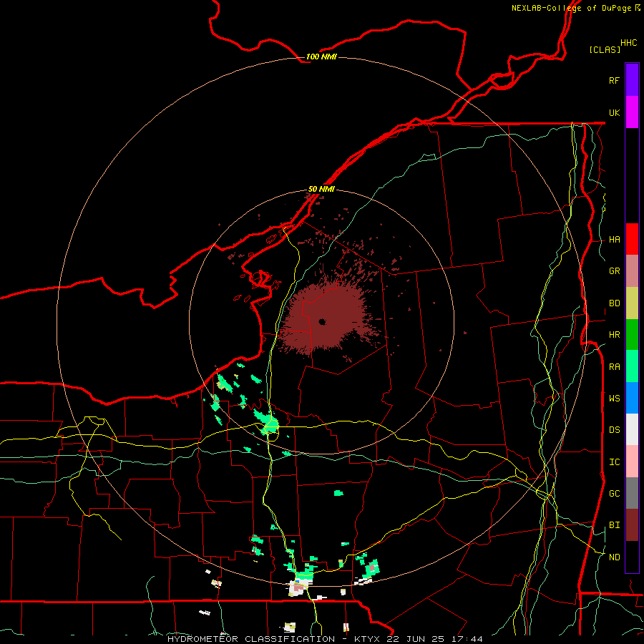
Task: Click the Hydrometeor Classification KTYX caption
Action: pos(325,639)
